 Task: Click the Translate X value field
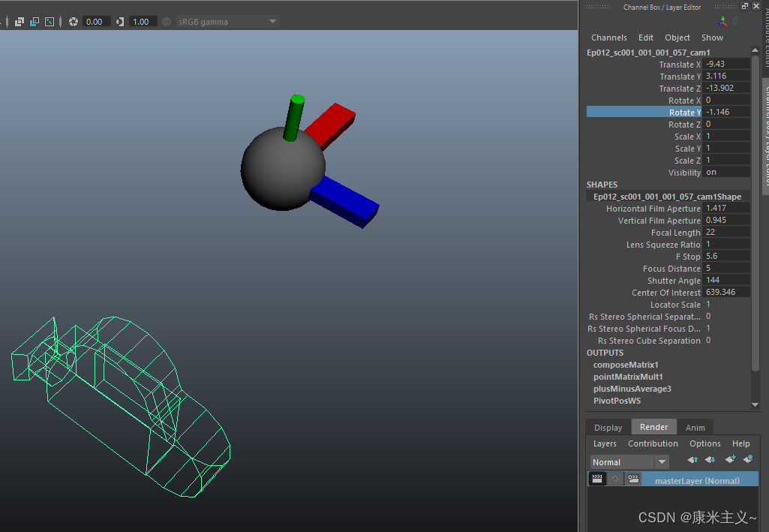tap(725, 64)
